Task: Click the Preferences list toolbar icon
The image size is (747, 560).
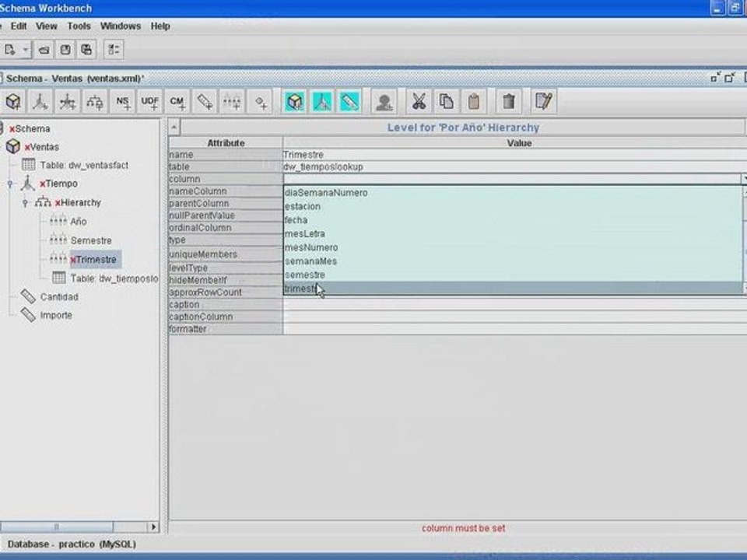Action: coord(114,50)
